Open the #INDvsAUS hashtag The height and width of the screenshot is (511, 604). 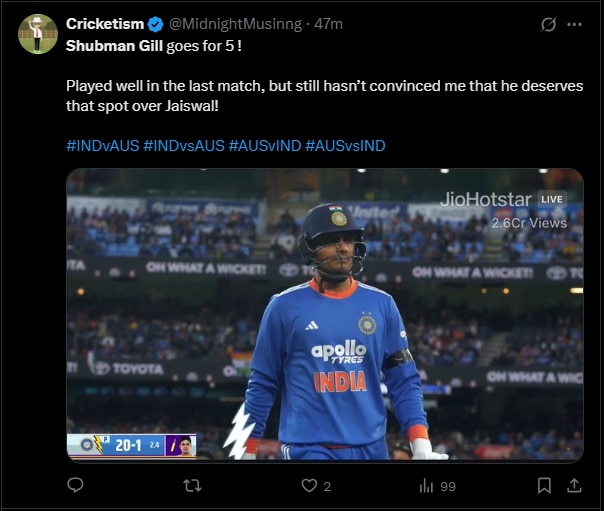pyautogui.click(x=184, y=146)
